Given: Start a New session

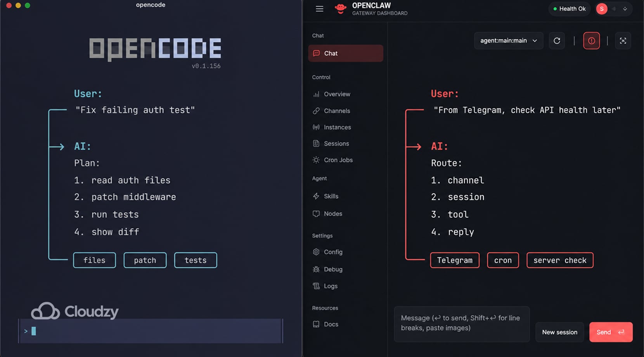Looking at the screenshot, I should 559,332.
